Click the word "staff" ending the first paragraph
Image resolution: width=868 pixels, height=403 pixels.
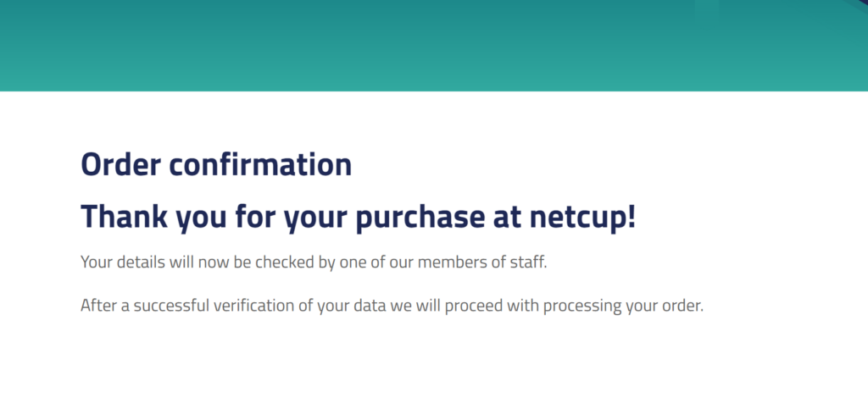[x=531, y=262]
